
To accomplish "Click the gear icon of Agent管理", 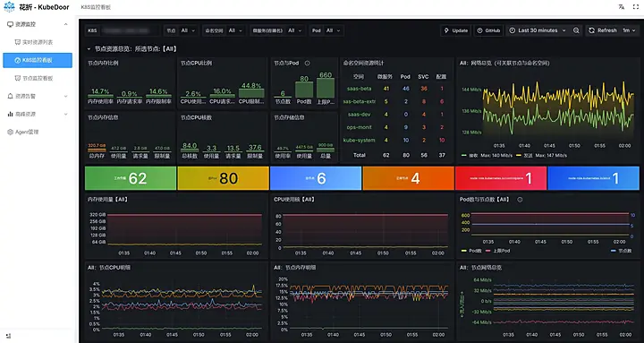I will (x=10, y=132).
